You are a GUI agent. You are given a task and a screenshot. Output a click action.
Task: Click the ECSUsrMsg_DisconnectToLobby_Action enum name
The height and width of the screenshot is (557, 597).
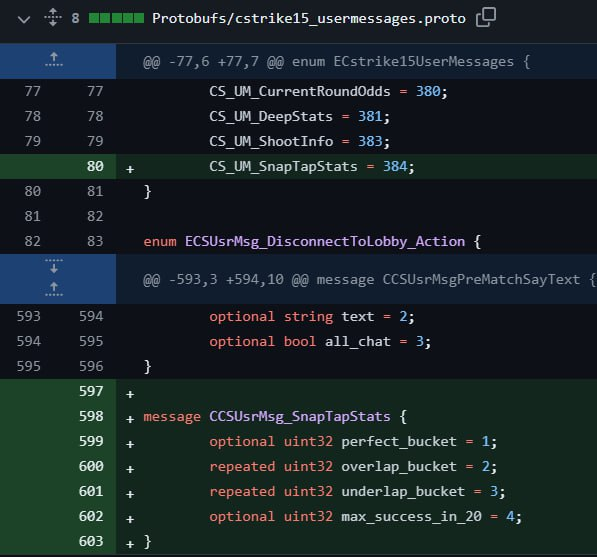[x=325, y=241]
